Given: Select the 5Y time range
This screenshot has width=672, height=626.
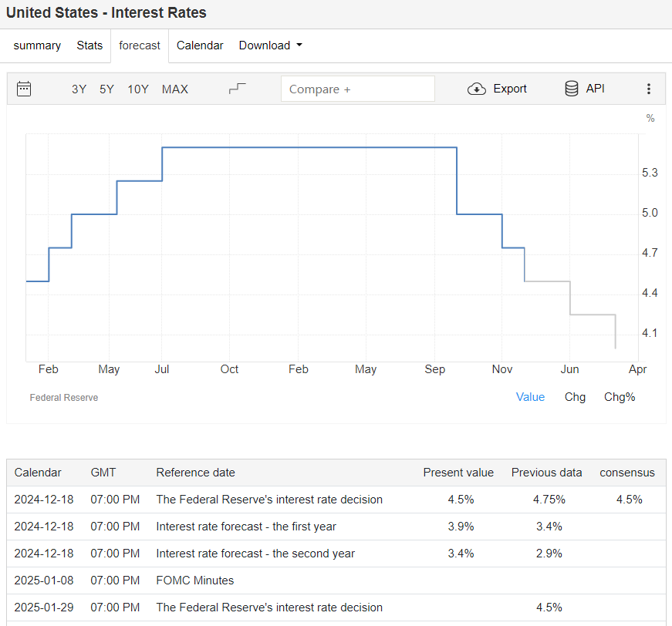Looking at the screenshot, I should tap(106, 89).
